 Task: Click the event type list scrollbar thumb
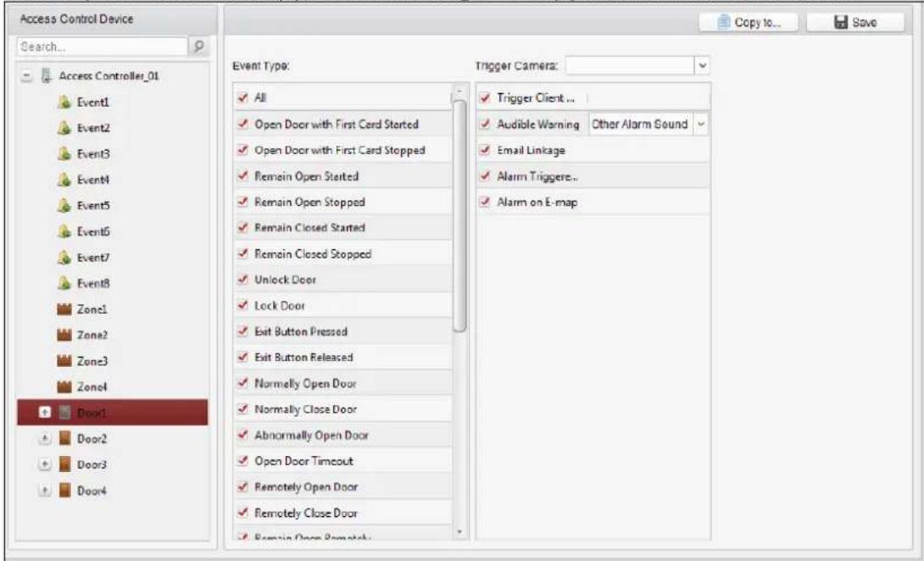coord(459,215)
